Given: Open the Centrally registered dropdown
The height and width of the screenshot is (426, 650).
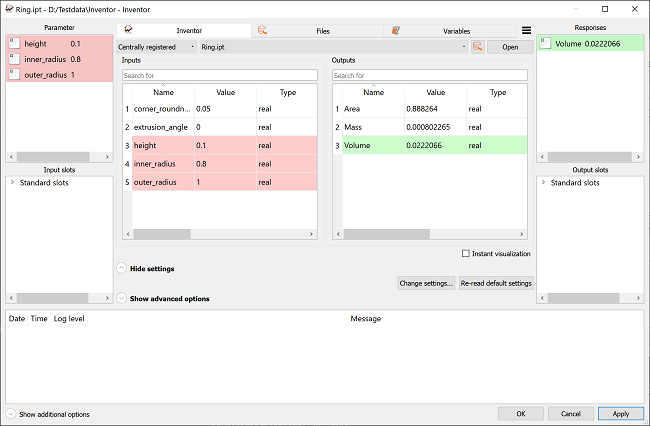Looking at the screenshot, I should [155, 47].
